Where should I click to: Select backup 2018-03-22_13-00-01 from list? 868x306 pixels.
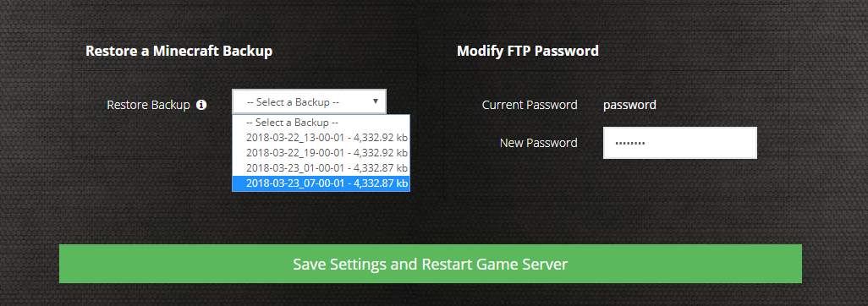321,137
